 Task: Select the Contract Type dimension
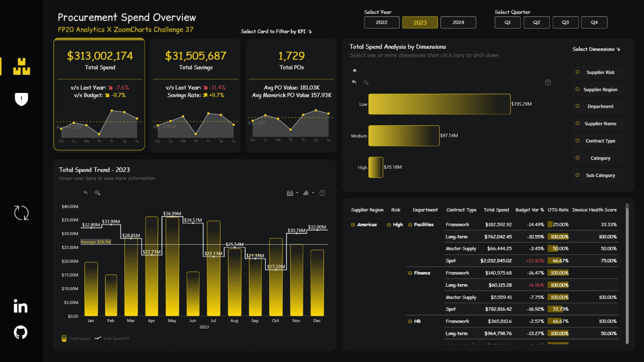[x=597, y=141]
